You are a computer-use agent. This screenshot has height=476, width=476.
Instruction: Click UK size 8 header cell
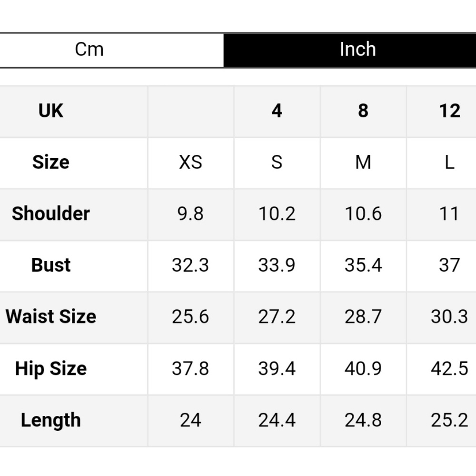coord(363,111)
